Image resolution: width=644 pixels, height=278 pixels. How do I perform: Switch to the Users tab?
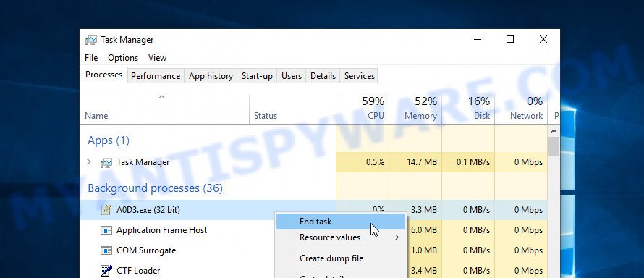(x=291, y=76)
